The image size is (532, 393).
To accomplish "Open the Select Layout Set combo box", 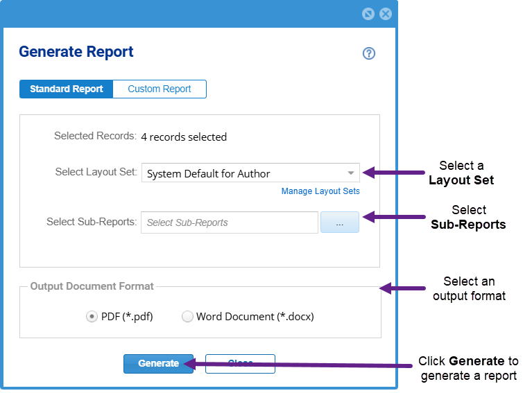I will [x=243, y=173].
